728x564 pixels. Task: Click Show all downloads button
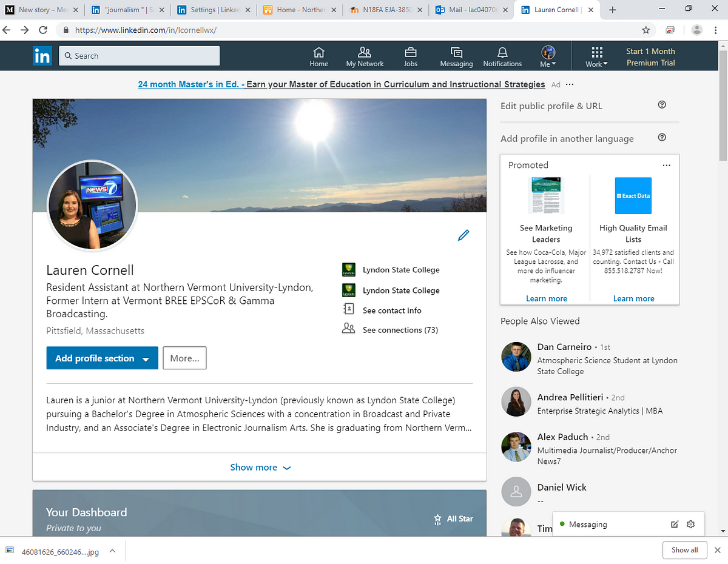click(x=684, y=550)
